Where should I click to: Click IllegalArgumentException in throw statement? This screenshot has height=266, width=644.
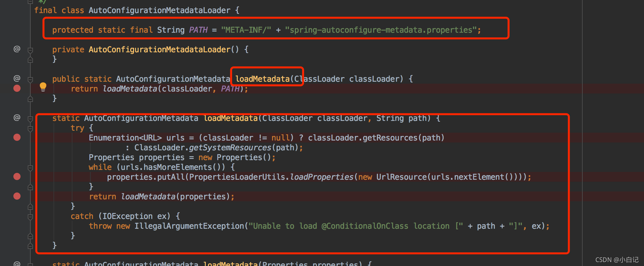(x=189, y=226)
